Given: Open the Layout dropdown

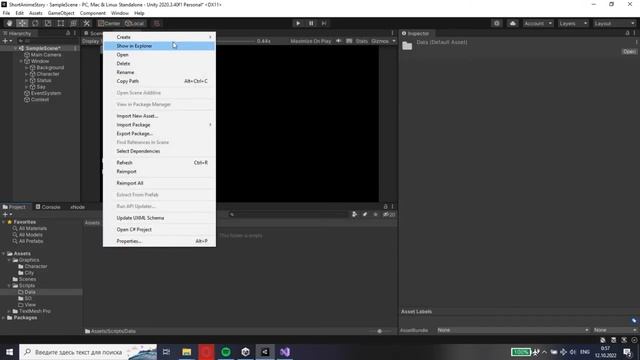Looking at the screenshot, I should point(614,23).
